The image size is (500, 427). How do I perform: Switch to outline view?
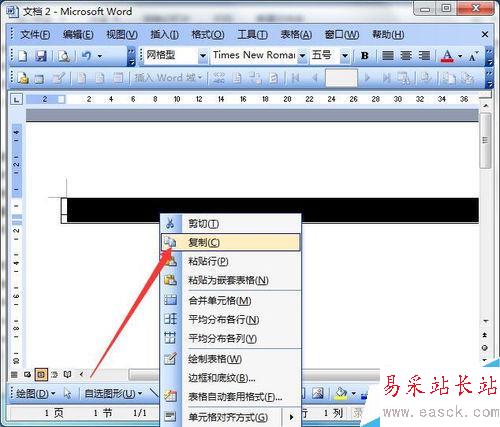(54, 375)
